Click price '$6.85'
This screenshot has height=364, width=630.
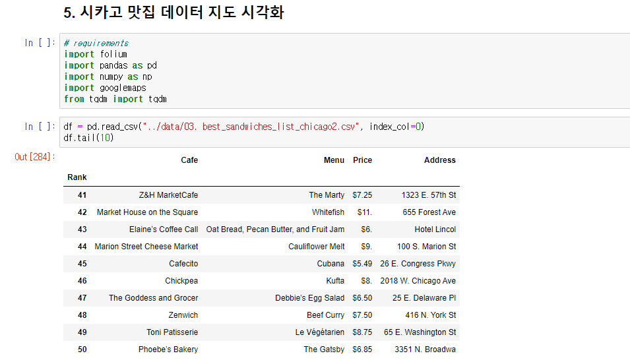point(362,349)
